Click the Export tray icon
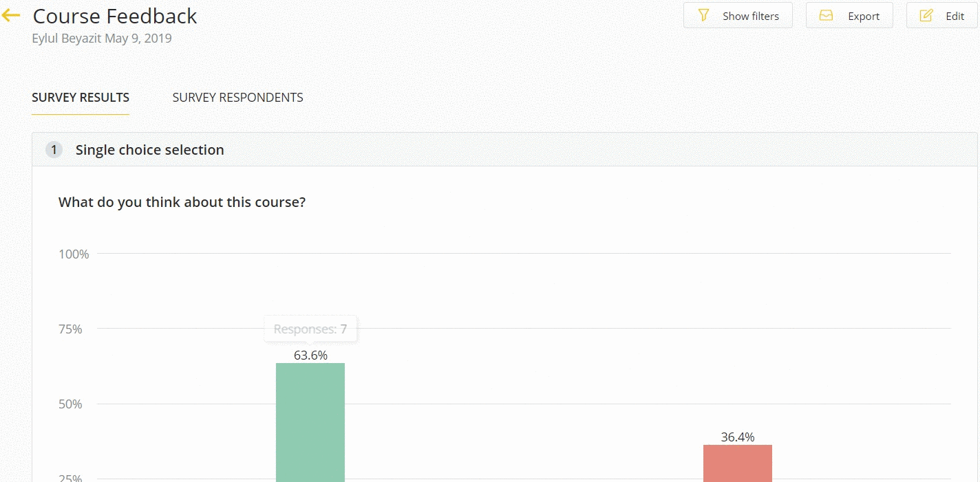Screen dimensions: 980x482 pyautogui.click(x=827, y=15)
